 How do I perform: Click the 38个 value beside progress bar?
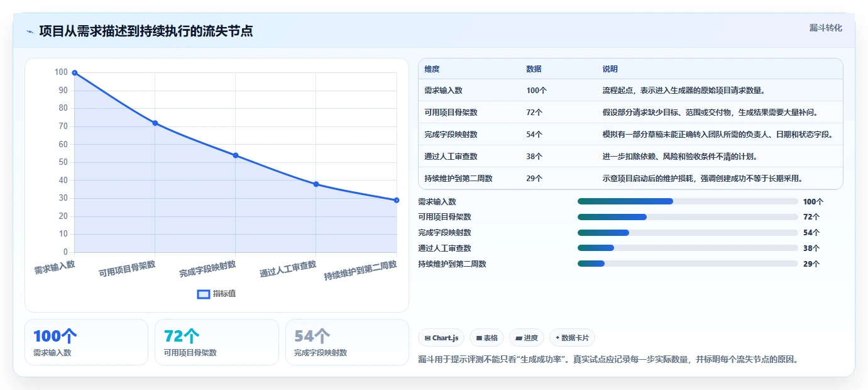811,248
